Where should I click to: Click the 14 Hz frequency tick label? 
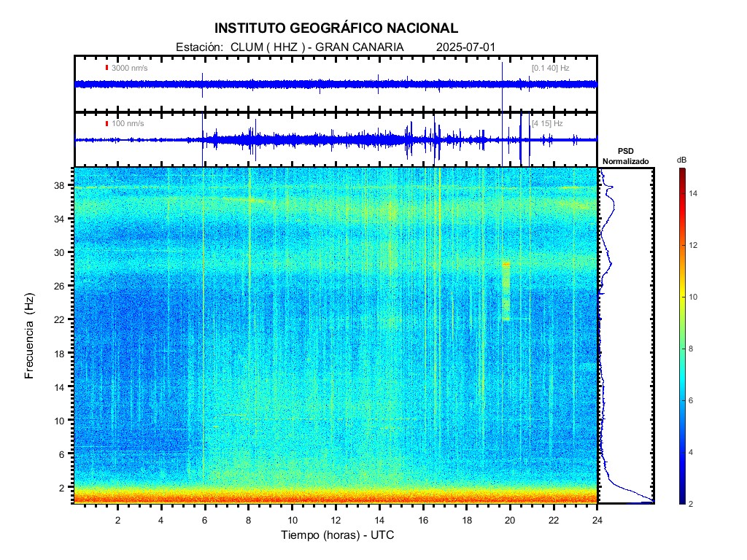click(59, 387)
